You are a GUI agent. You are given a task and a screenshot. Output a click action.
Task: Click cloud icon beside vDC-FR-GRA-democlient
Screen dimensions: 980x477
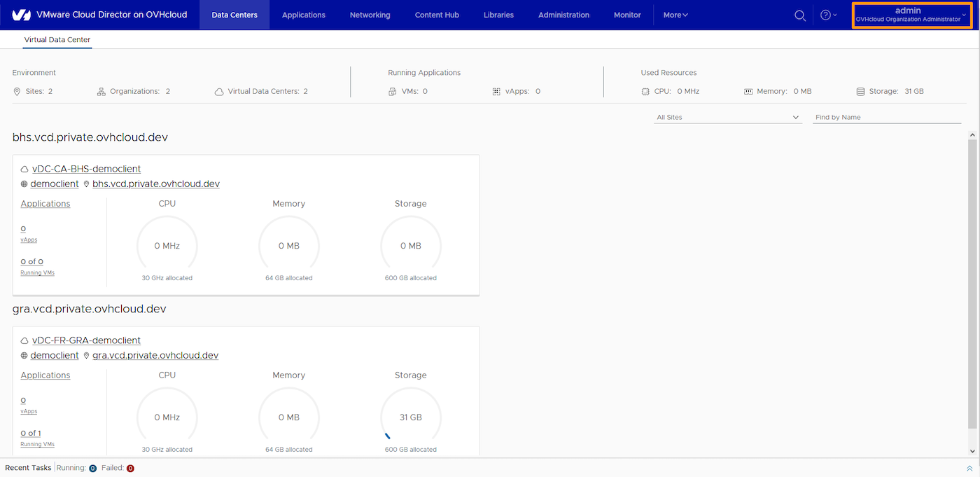point(24,340)
